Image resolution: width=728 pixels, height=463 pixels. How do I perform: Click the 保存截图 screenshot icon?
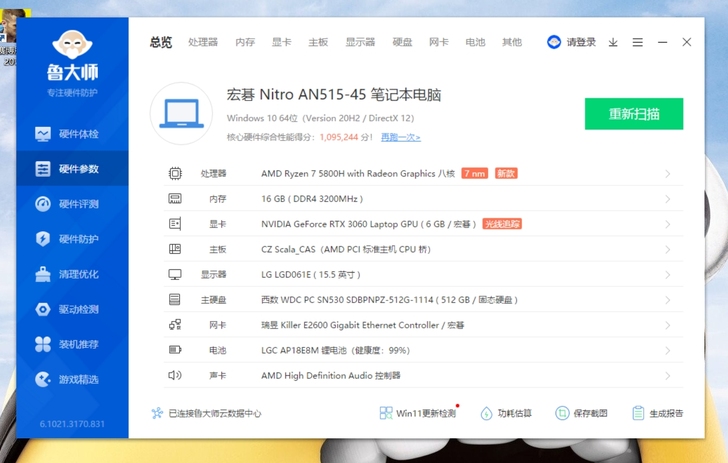click(x=562, y=413)
